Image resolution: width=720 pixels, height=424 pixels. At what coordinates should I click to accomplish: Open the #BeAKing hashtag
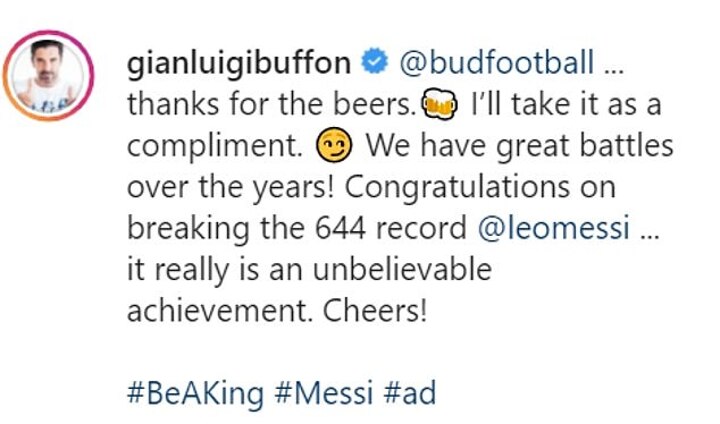point(198,391)
